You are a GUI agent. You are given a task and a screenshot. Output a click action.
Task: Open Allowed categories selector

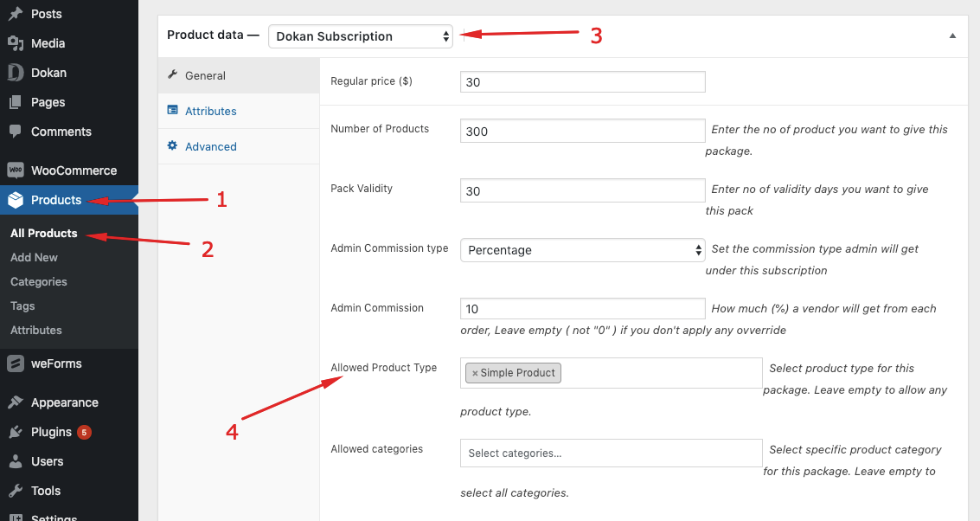click(x=612, y=453)
